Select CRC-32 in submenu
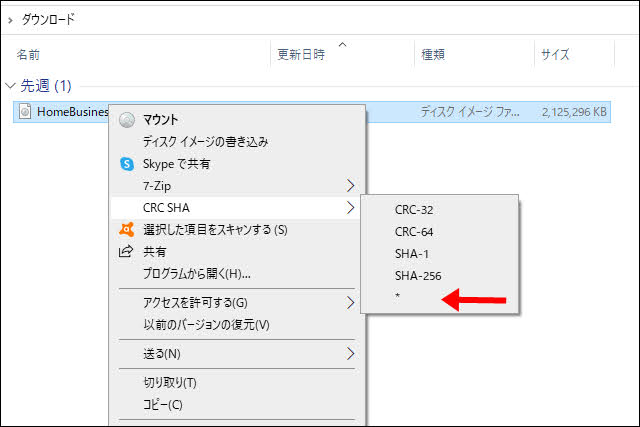 (x=440, y=210)
